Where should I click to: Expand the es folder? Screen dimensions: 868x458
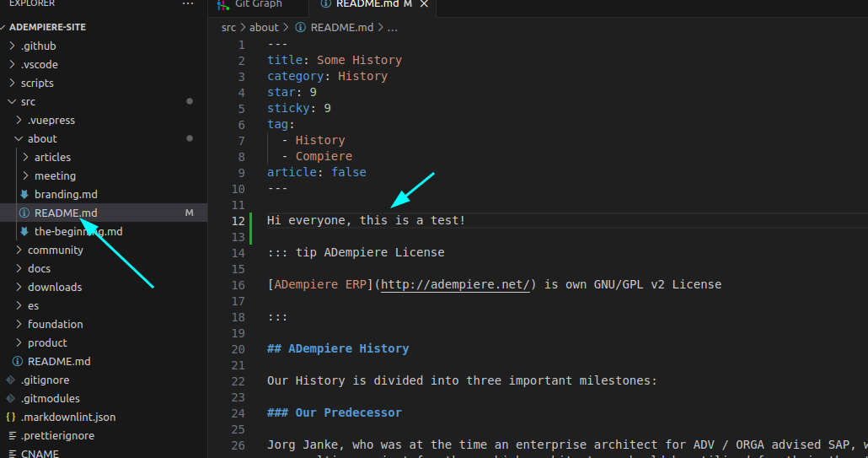[19, 305]
